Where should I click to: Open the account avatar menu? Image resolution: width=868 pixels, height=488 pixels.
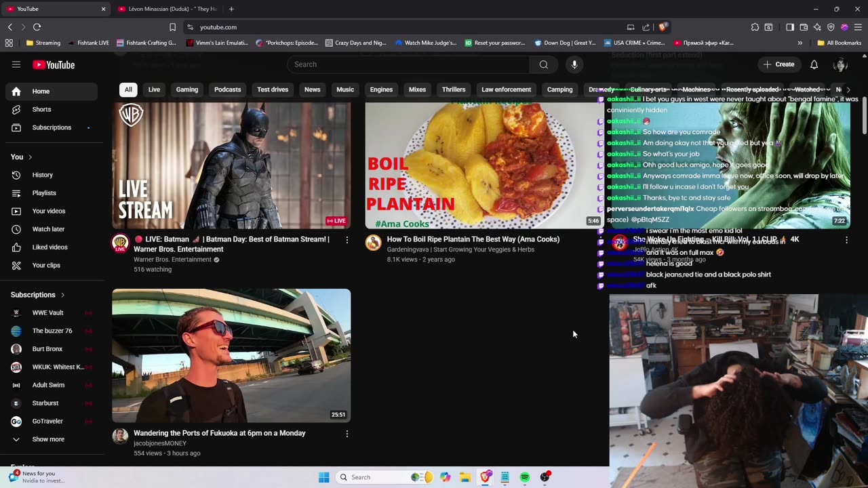840,64
